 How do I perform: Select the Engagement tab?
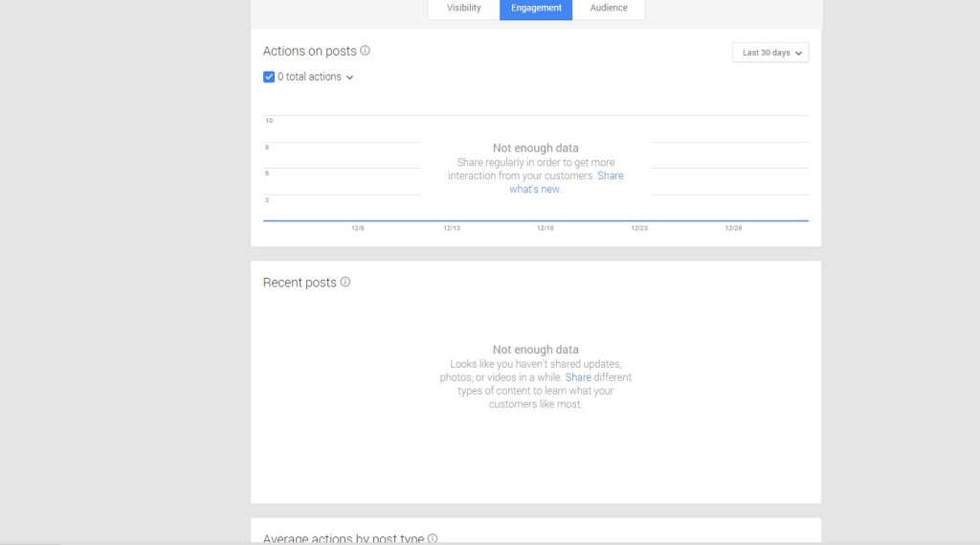(536, 9)
